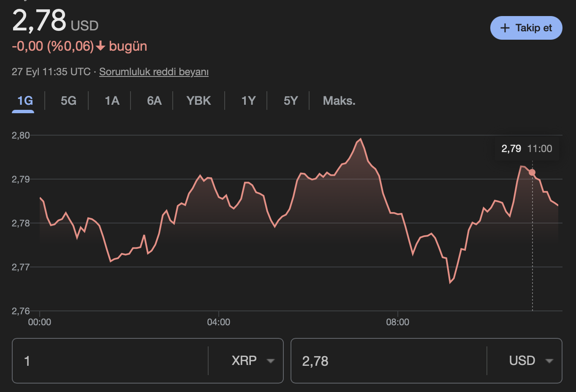Click the 2,80 y-axis label
576x392 pixels.
coord(21,135)
